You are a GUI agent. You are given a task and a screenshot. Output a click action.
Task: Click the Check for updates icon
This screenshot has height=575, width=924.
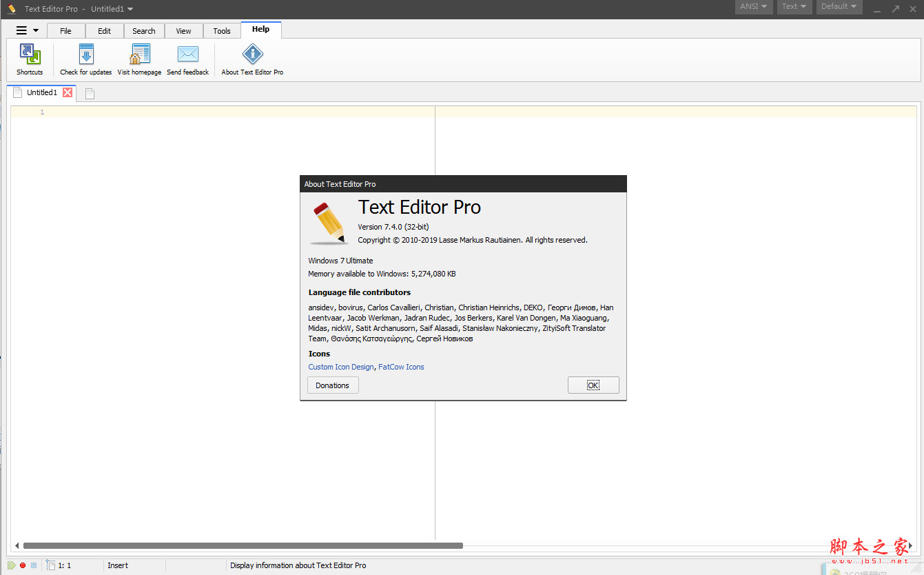point(86,55)
